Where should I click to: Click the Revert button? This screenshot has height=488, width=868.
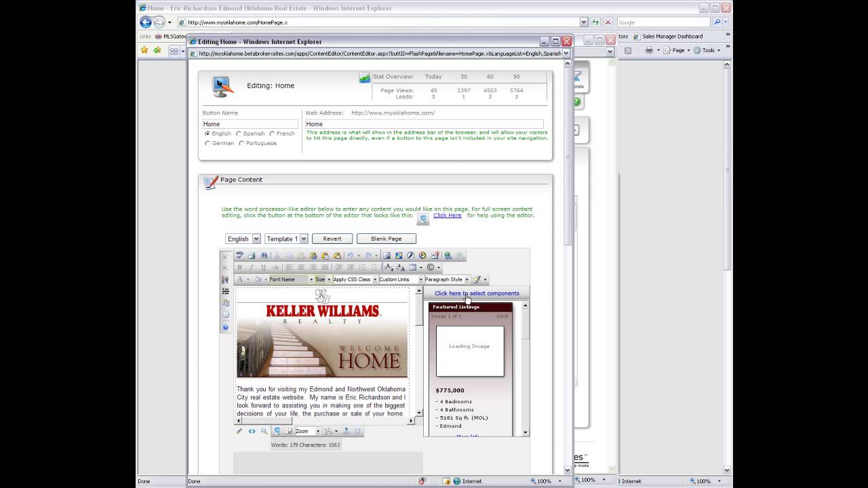pyautogui.click(x=332, y=239)
